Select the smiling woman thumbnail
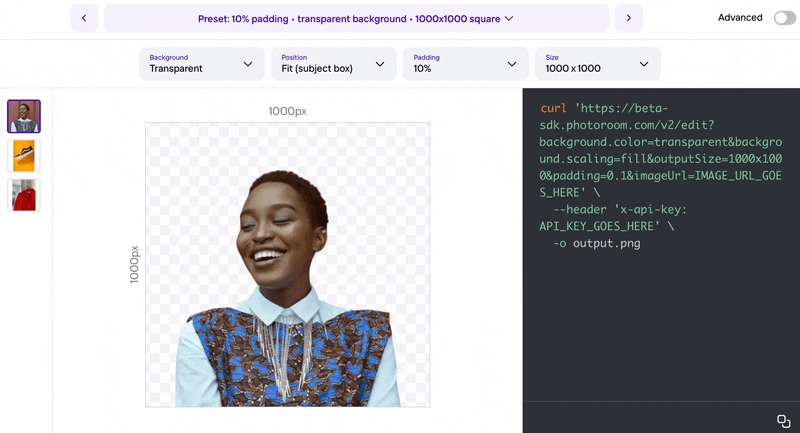This screenshot has height=433, width=800. tap(24, 116)
